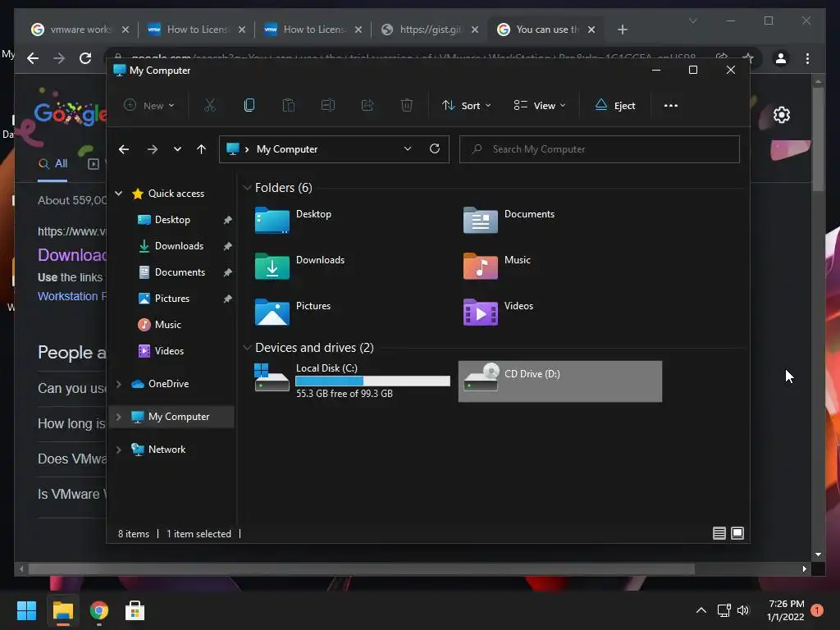Click the Copy icon in Explorer toolbar

coord(249,106)
